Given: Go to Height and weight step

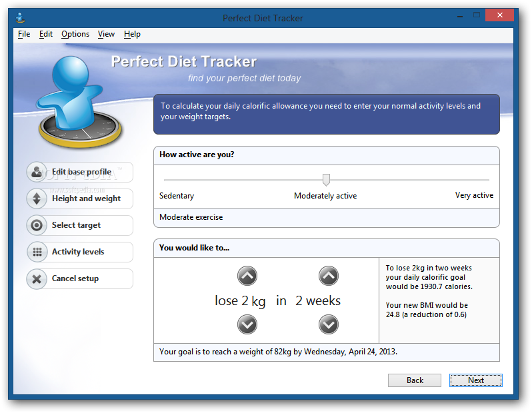Looking at the screenshot, I should coord(80,199).
